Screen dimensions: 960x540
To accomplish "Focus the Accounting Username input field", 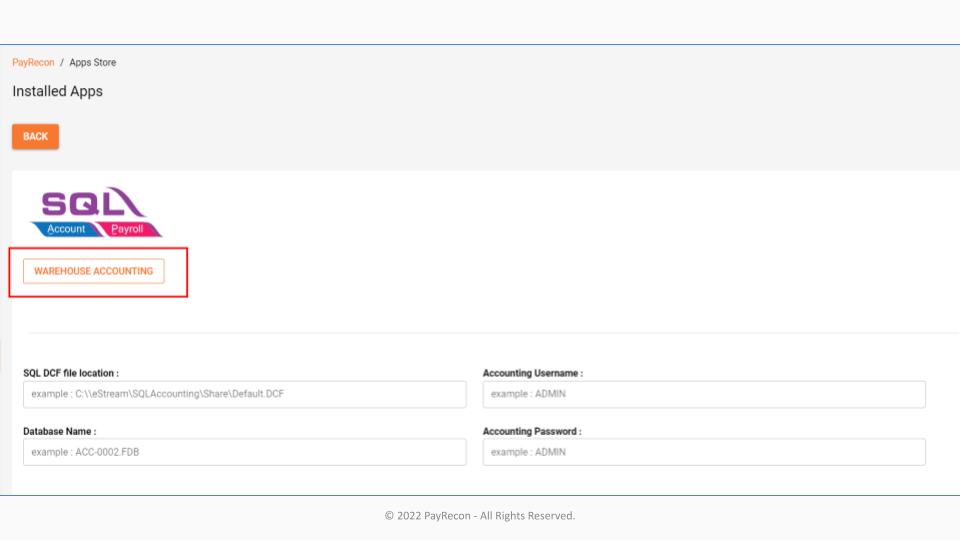I will (704, 394).
